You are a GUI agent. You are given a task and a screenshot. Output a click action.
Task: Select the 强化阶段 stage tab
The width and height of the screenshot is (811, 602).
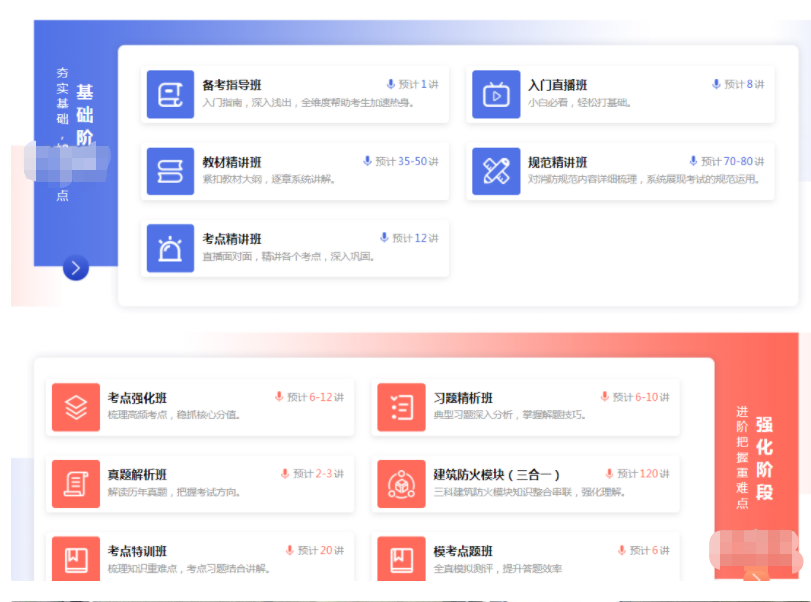pyautogui.click(x=763, y=457)
